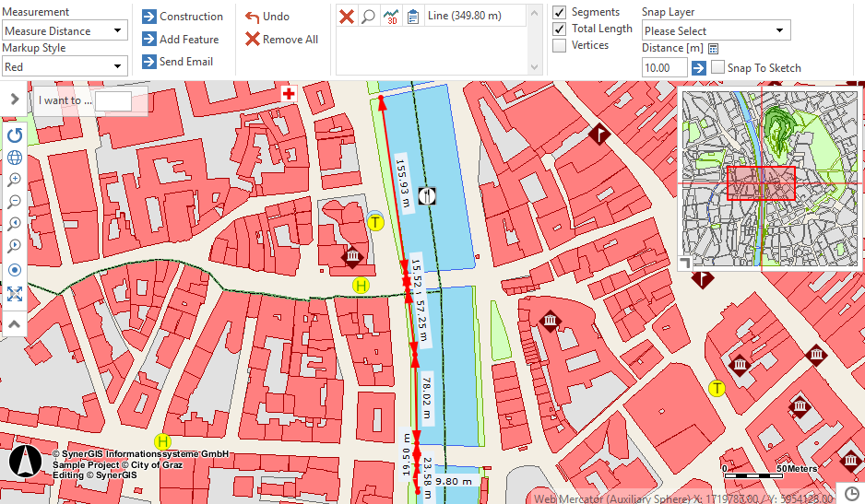Open the Measure Distance dropdown
This screenshot has height=504, width=865.
tap(65, 30)
